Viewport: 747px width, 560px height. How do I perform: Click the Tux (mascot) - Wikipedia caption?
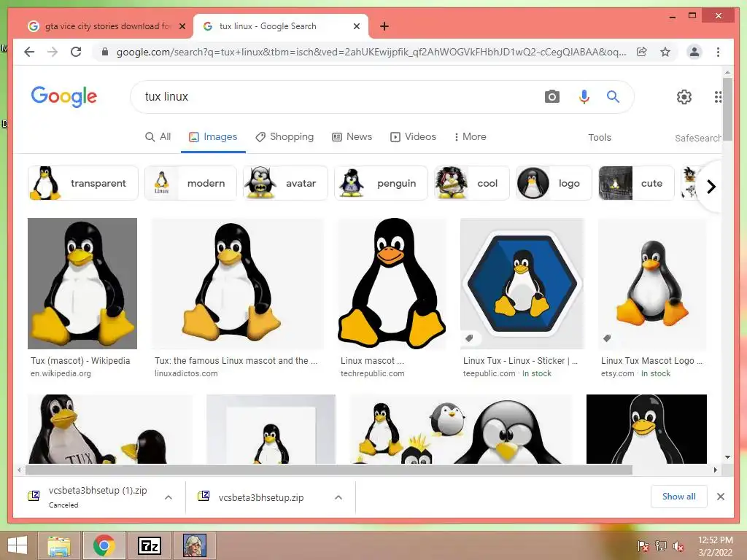80,361
